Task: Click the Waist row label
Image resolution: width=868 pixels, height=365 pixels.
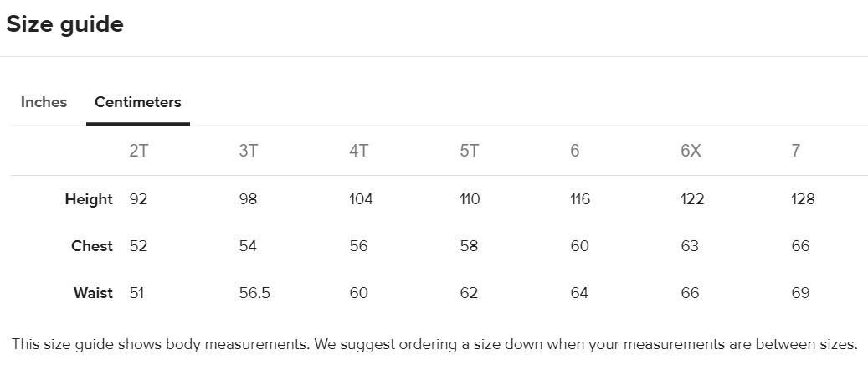Action: click(93, 293)
